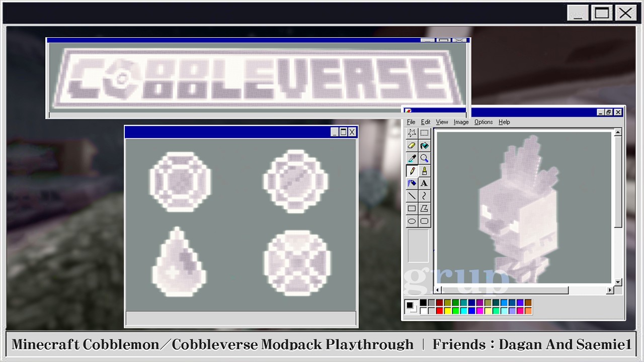Click the Paint horizontal scrollbar thumb
644x362 pixels.
(505, 290)
